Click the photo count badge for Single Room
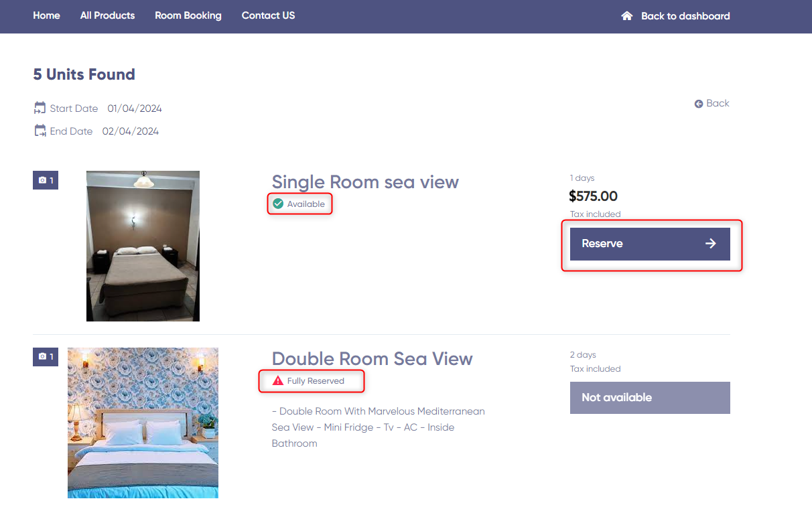 (x=46, y=180)
